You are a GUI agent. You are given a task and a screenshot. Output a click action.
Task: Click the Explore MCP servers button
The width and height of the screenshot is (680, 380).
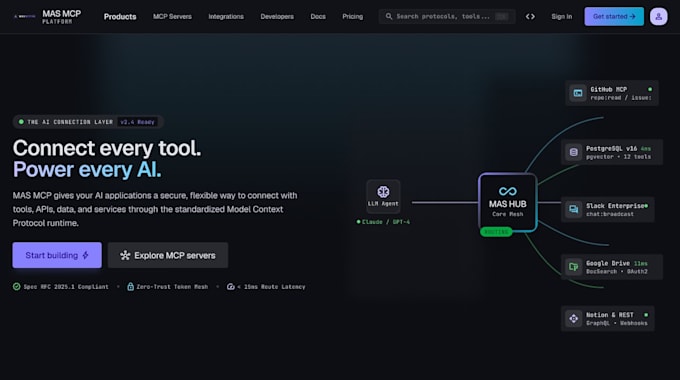tap(168, 255)
